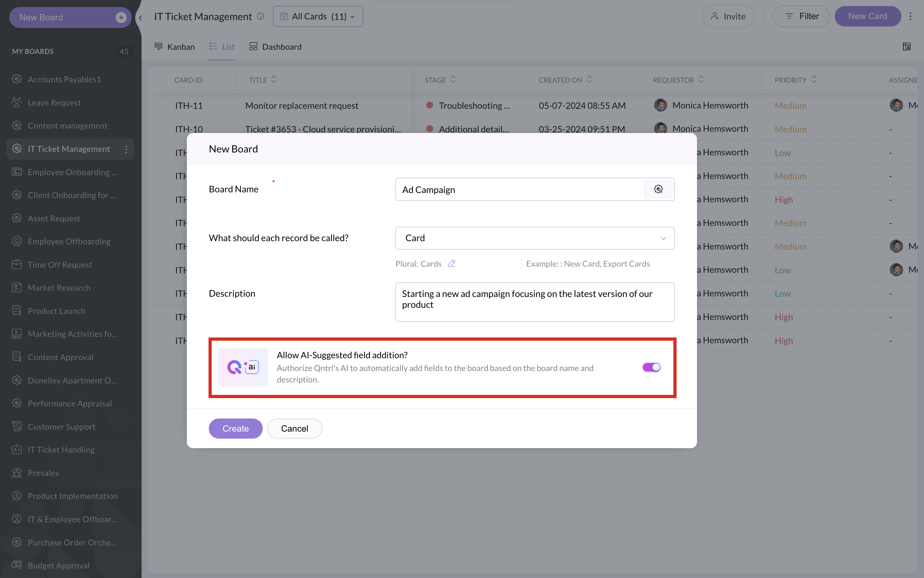Open IT Ticket Management board options menu
Viewport: 924px width, 578px height.
click(x=126, y=149)
